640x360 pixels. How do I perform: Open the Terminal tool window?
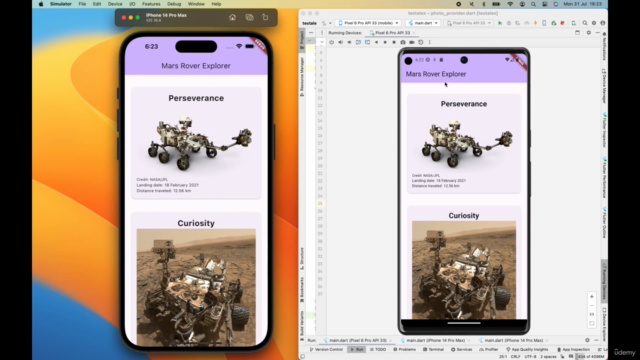[433, 349]
